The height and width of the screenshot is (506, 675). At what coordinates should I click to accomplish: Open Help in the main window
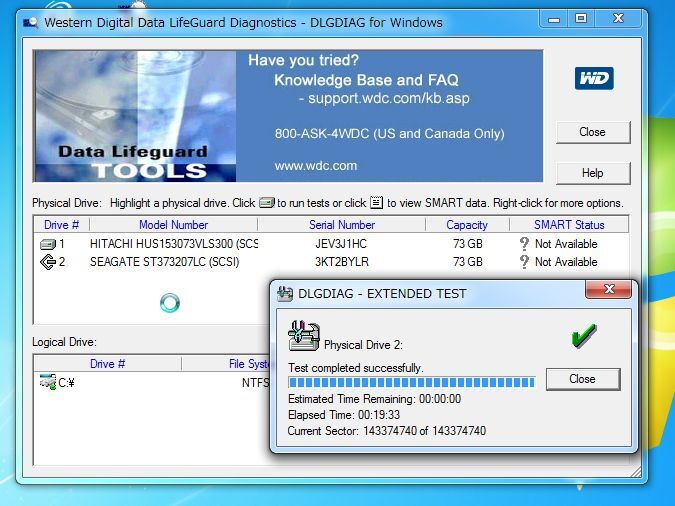593,173
